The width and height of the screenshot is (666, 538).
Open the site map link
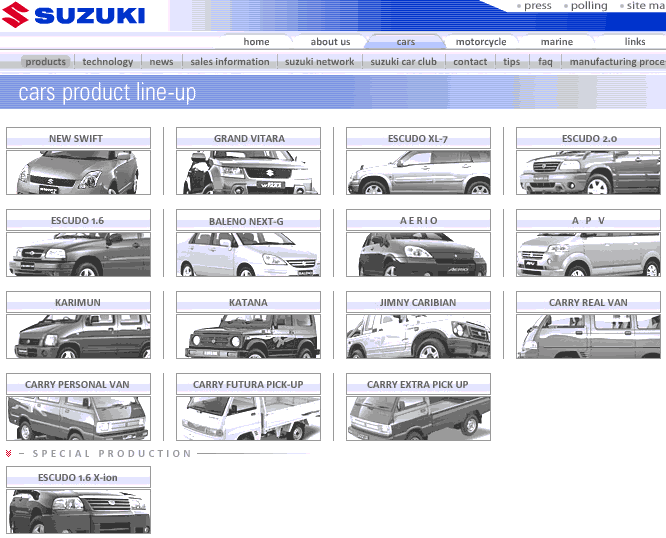click(646, 6)
